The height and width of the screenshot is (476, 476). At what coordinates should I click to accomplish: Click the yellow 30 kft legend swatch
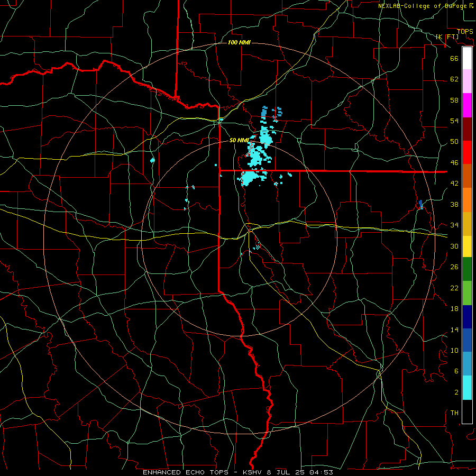(467, 246)
